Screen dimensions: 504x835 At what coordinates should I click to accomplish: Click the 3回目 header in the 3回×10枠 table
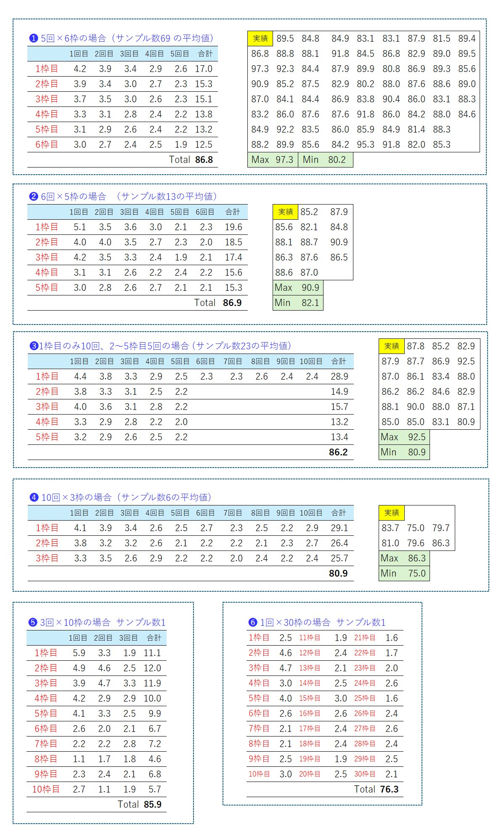coord(129,638)
